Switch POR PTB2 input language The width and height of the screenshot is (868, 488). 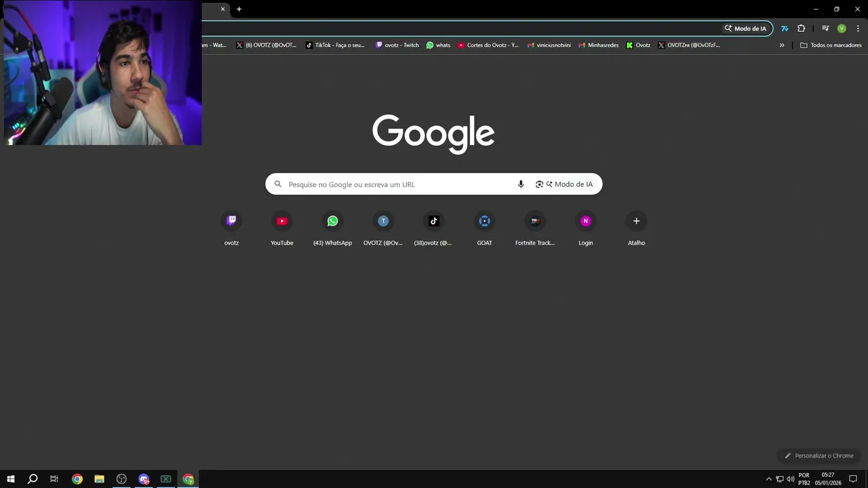tap(804, 479)
